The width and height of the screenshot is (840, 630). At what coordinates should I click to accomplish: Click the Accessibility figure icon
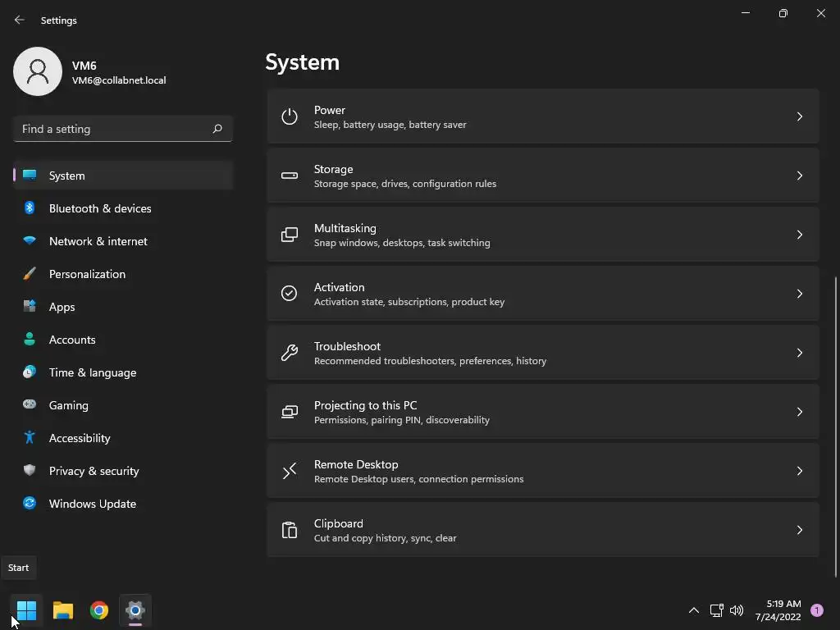(30, 438)
